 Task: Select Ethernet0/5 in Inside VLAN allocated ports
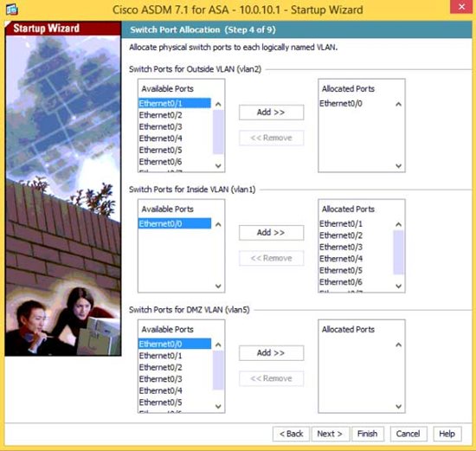[x=355, y=270]
